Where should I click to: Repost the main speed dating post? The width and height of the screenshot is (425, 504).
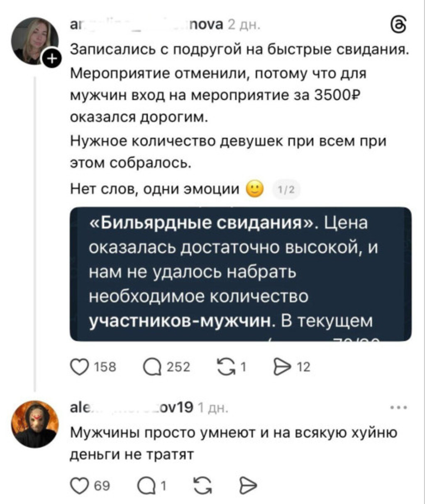[225, 367]
